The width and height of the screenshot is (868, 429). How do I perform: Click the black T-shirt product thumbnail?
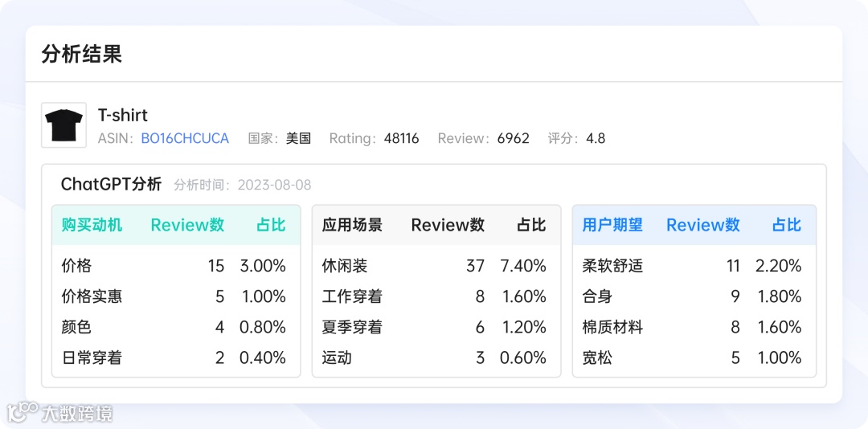63,125
